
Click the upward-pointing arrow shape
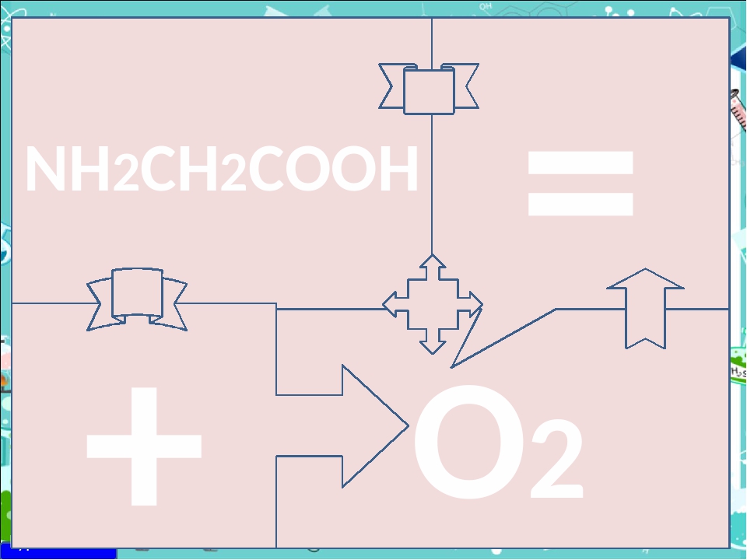[645, 307]
